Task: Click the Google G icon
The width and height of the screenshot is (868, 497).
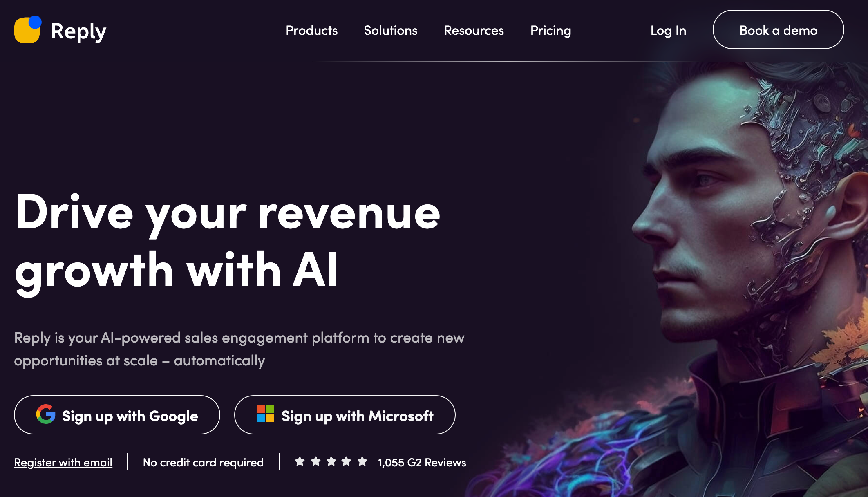Action: (x=46, y=414)
